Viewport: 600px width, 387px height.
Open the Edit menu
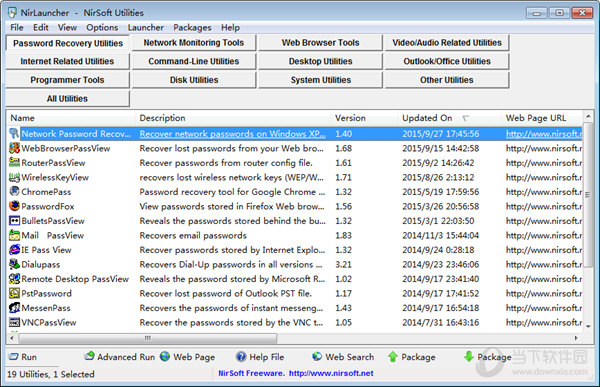(41, 28)
